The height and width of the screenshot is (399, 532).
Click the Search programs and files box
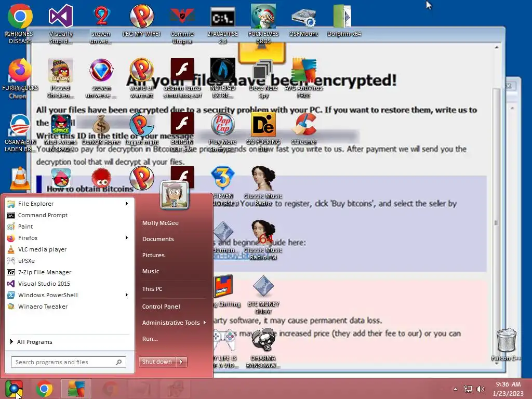(69, 362)
